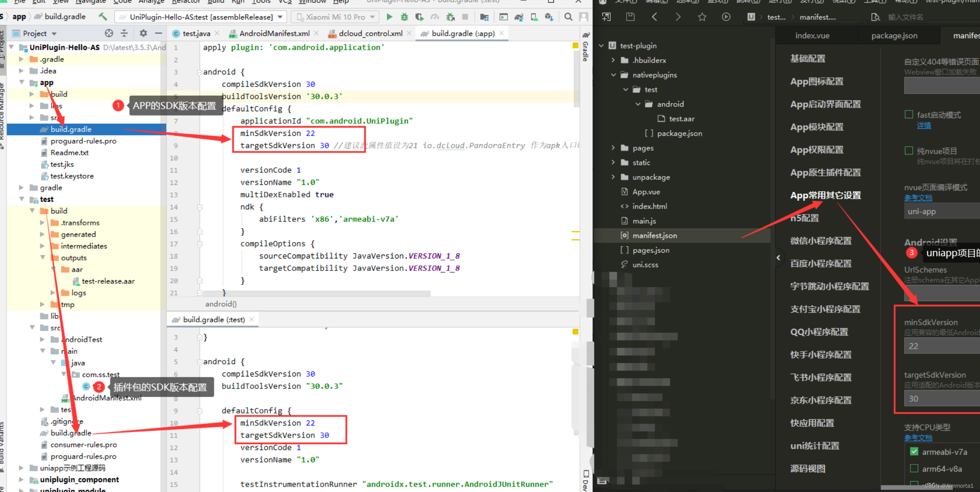The height and width of the screenshot is (492, 980).
Task: Open the package.json tab in HBuilderX
Action: click(894, 35)
